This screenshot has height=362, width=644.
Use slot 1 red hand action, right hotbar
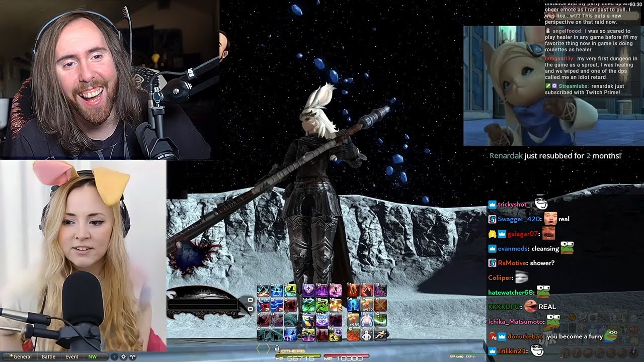pos(353,290)
